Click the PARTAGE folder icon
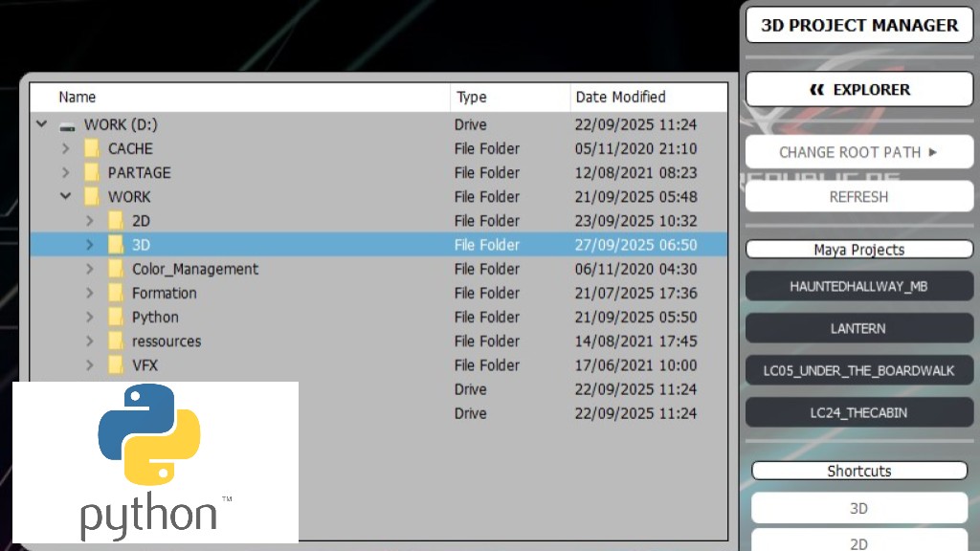The height and width of the screenshot is (551, 980). pyautogui.click(x=92, y=173)
